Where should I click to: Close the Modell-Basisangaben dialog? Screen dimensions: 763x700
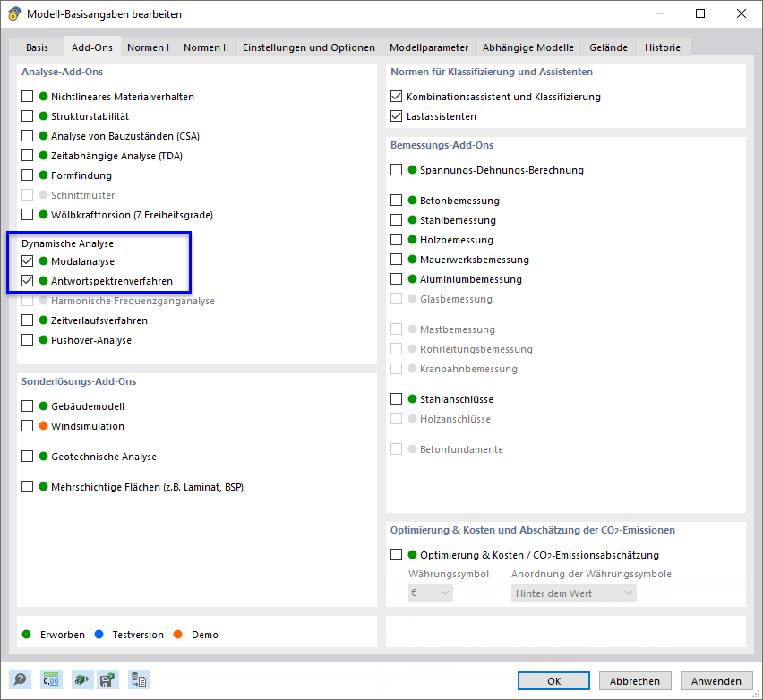click(x=742, y=13)
